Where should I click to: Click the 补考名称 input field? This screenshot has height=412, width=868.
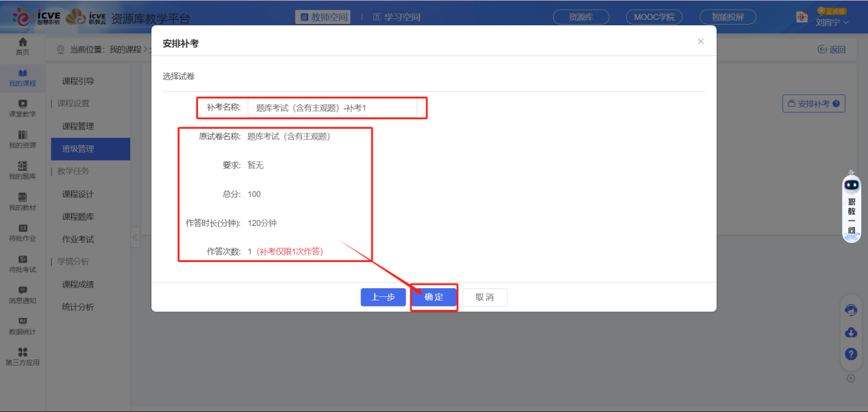coord(332,107)
